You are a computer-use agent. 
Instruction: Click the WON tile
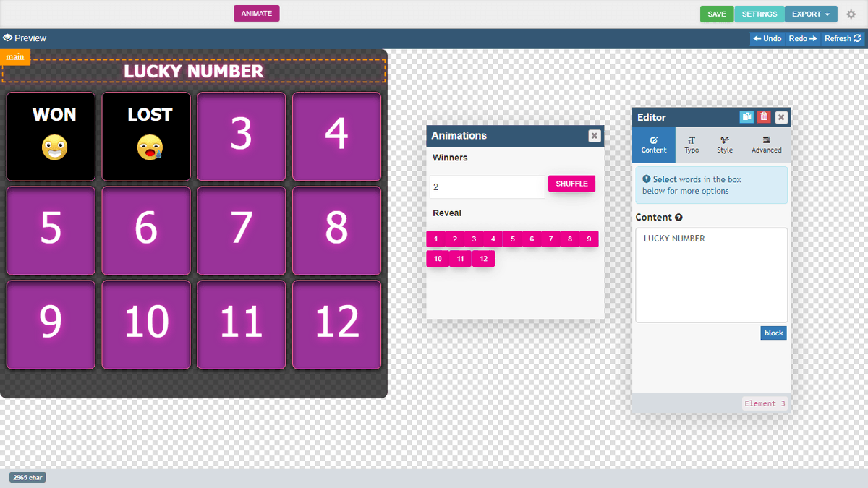[x=51, y=137]
